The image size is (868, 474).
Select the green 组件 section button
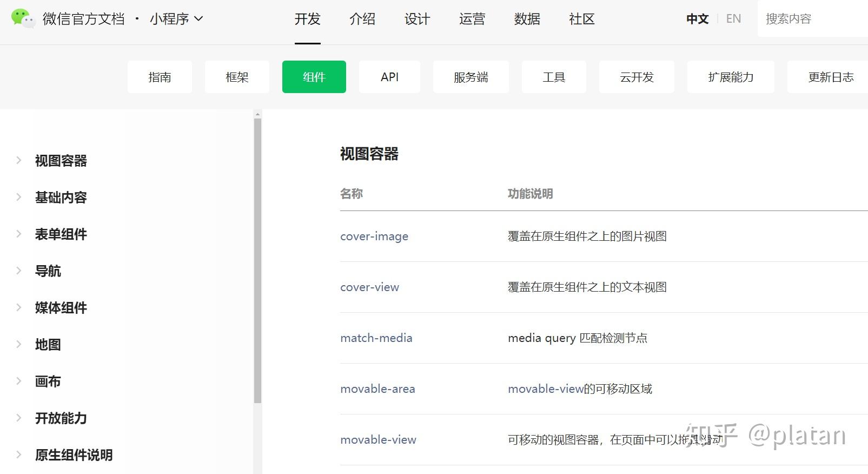[314, 77]
